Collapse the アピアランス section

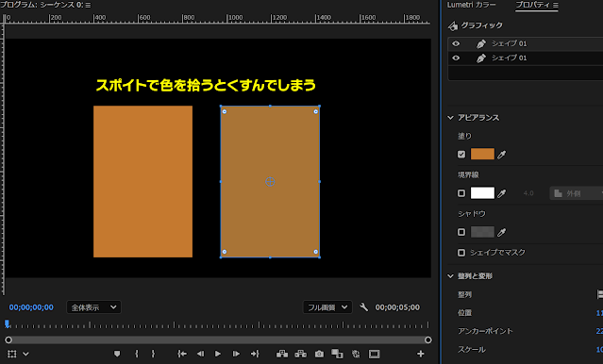[451, 118]
